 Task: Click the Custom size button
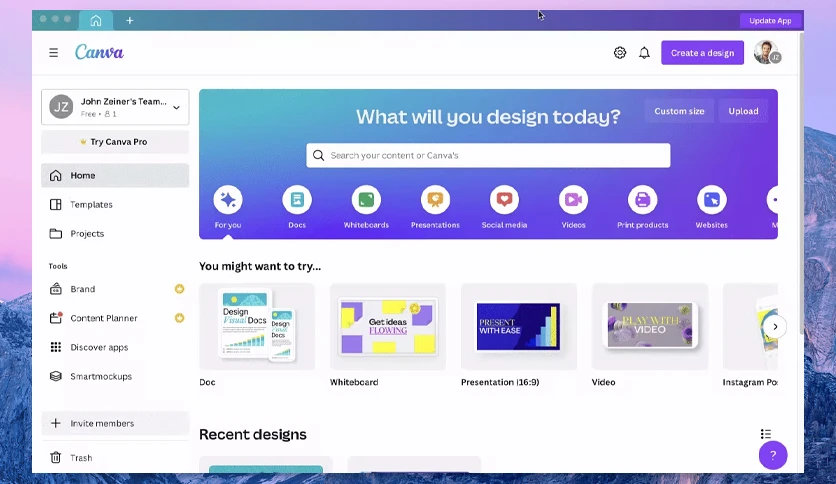click(679, 111)
